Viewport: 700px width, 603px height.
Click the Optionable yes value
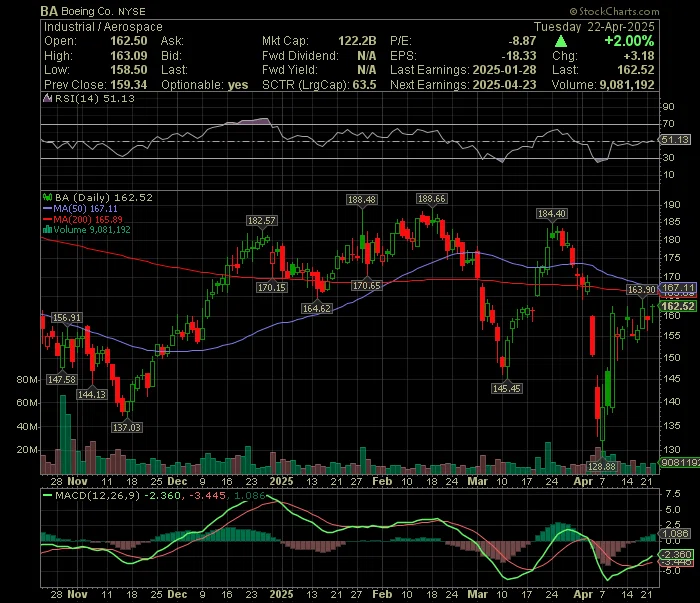coord(238,85)
